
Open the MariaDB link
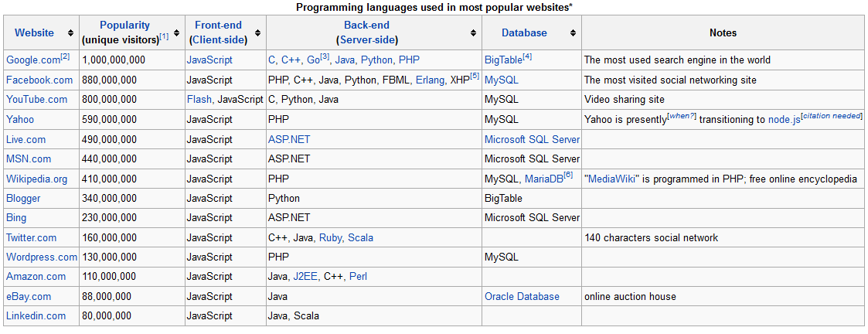tap(544, 179)
